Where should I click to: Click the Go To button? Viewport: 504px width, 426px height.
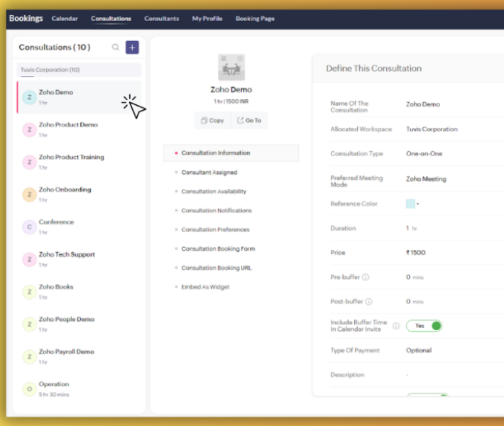(249, 121)
